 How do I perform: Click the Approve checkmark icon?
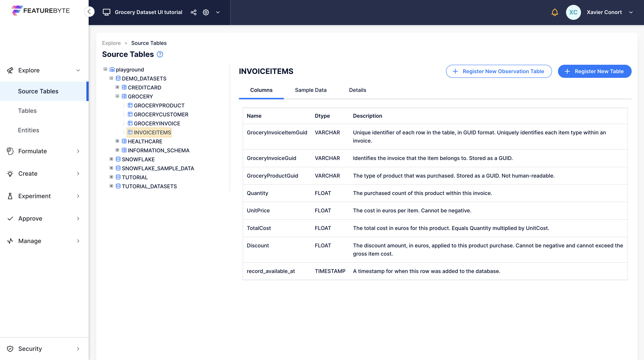tap(10, 219)
